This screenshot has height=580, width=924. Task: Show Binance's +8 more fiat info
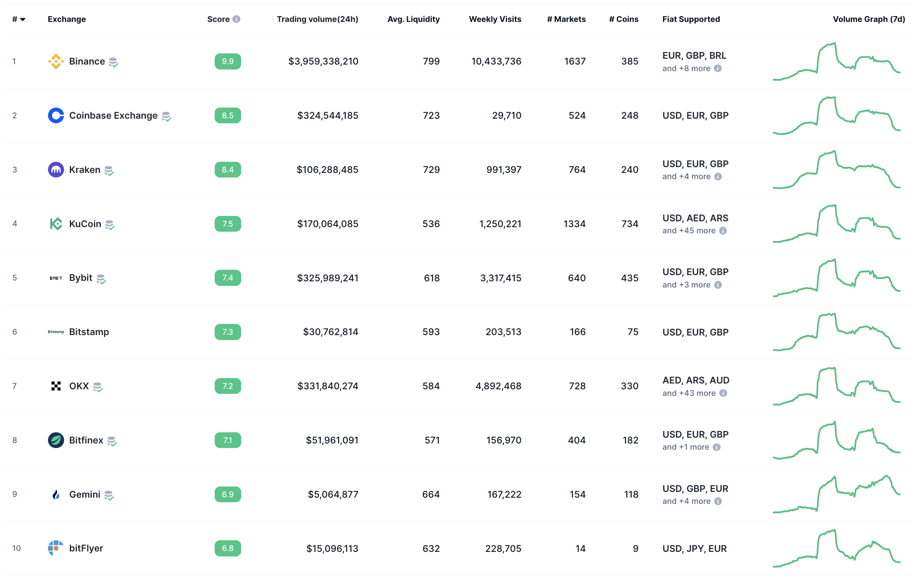click(718, 69)
